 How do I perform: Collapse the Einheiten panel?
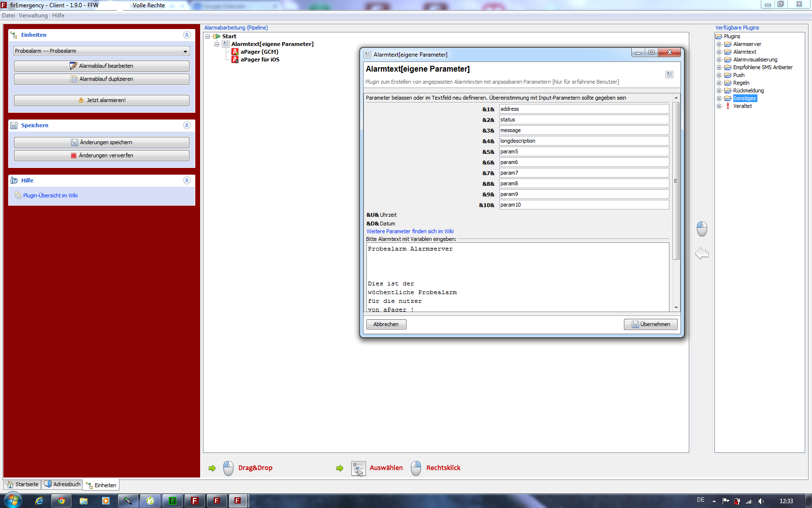pyautogui.click(x=187, y=35)
